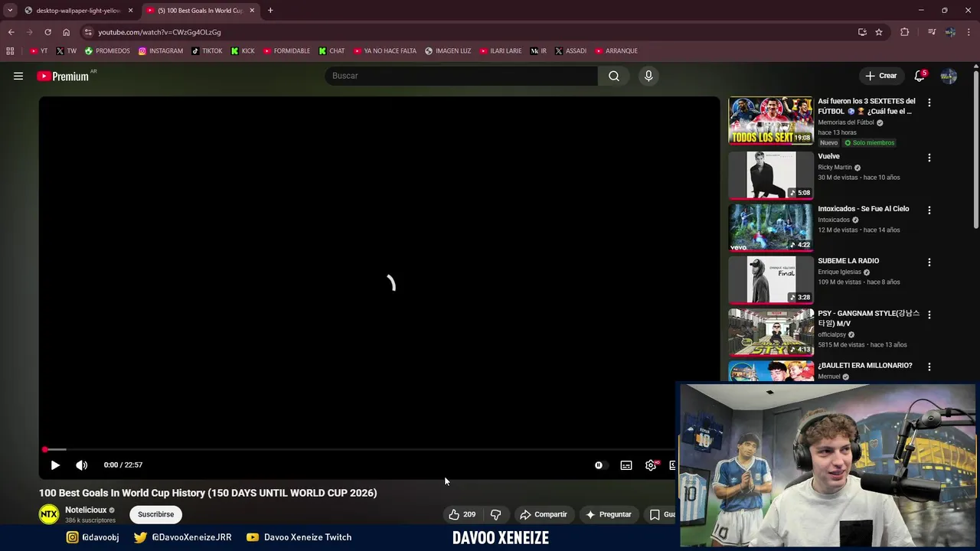Viewport: 980px width, 551px height.
Task: Open the Enrique Iglesias channel name
Action: coord(839,272)
